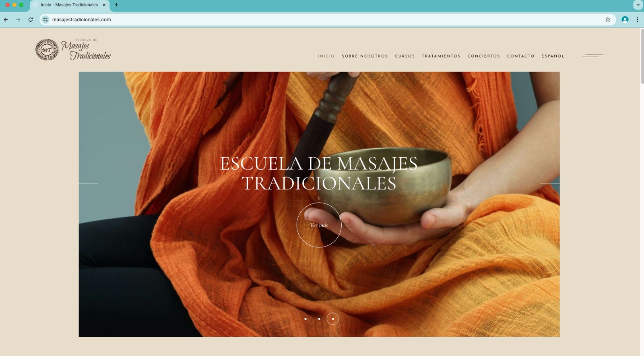The image size is (644, 356).
Task: Open the TRATAMIENTOS menu item
Action: (x=441, y=56)
